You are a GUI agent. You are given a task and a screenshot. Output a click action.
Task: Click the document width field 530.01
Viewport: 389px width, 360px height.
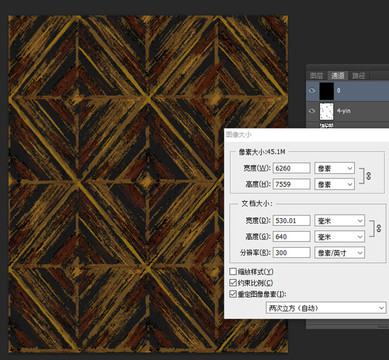click(x=292, y=221)
